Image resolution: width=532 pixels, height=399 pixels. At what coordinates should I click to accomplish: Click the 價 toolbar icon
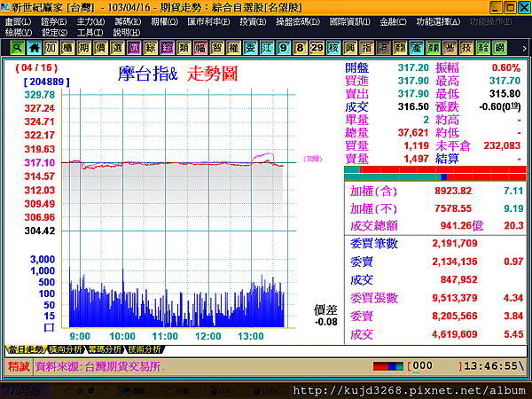(101, 48)
